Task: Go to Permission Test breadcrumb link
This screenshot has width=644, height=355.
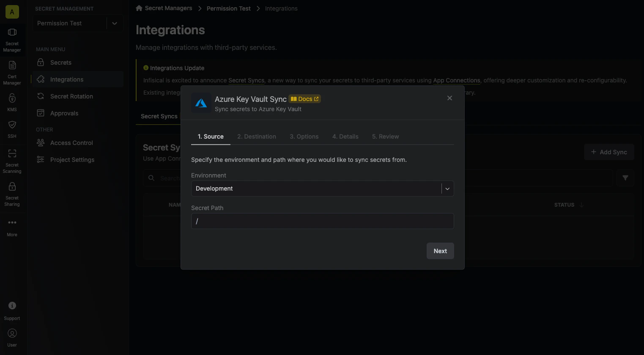Action: (x=228, y=8)
